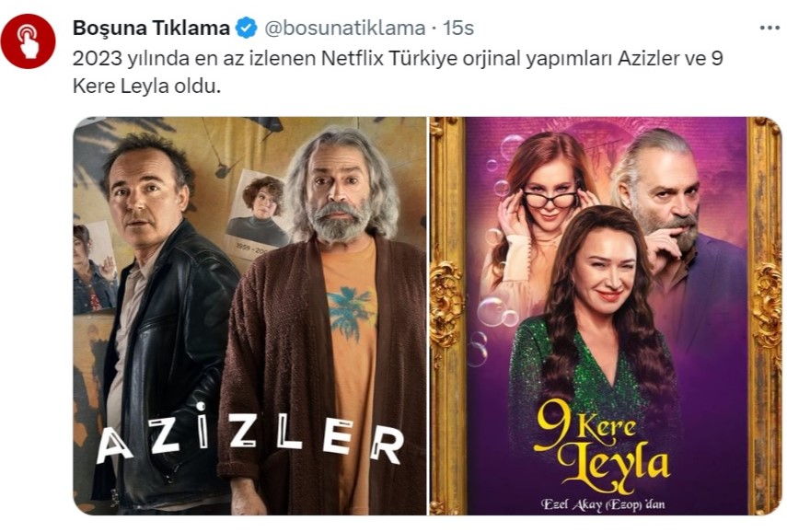Open the 9 Kere Leyla poster image

(605, 316)
